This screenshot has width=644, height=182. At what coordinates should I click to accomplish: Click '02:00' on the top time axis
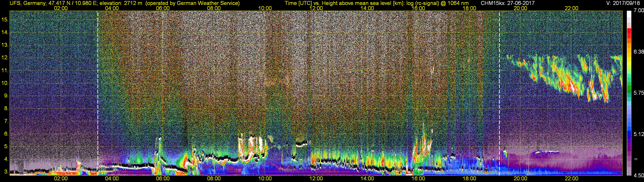[x=61, y=8]
